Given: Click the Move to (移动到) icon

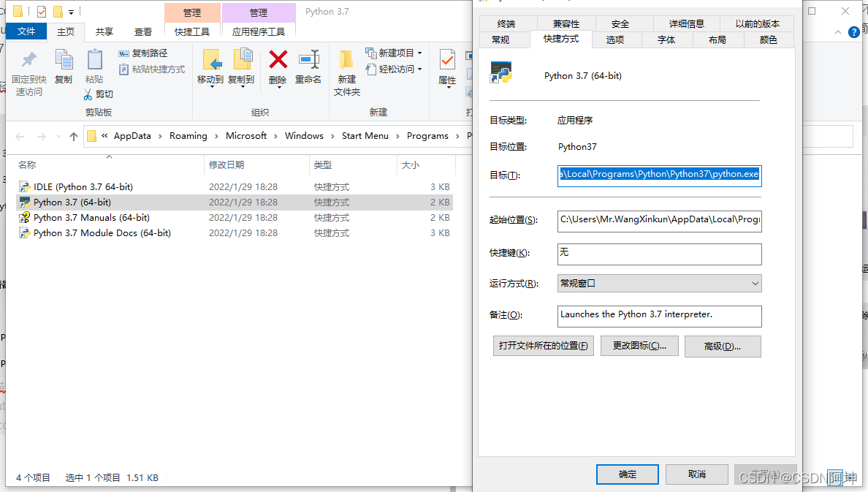Looking at the screenshot, I should point(210,60).
